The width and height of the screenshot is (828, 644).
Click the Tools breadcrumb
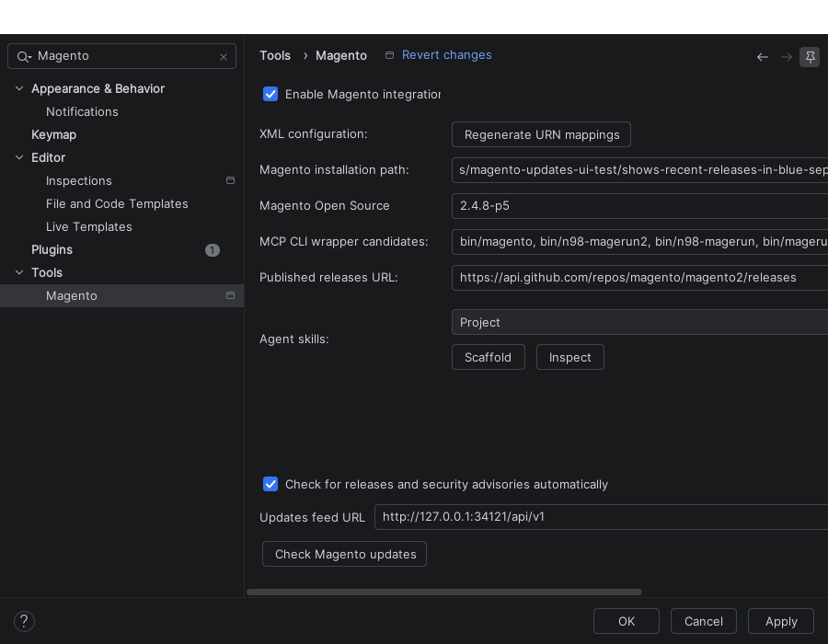(275, 55)
